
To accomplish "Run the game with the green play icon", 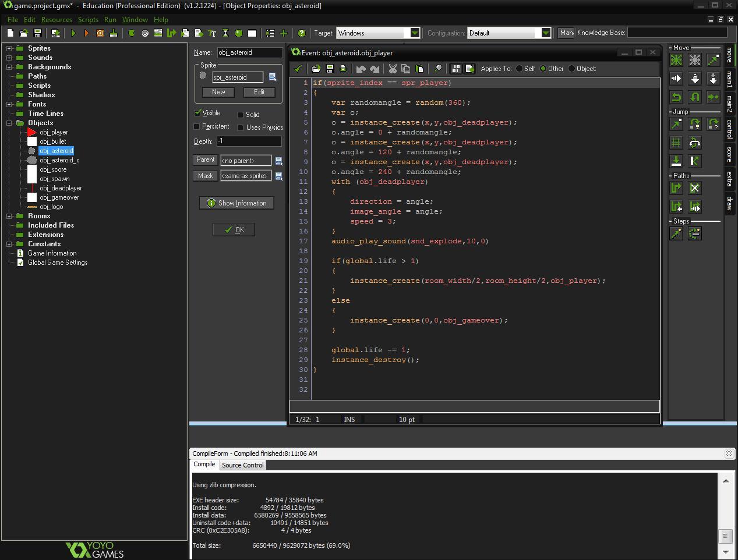I will [73, 33].
